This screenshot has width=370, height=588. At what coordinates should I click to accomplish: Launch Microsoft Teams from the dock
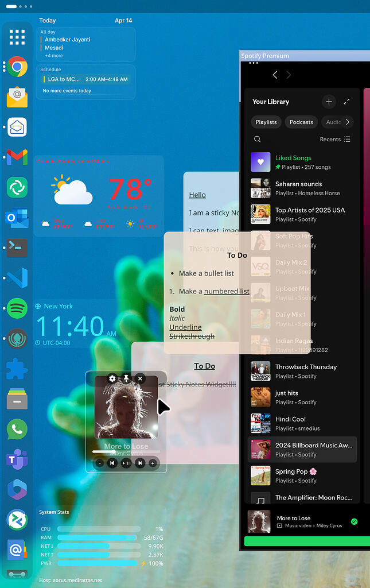coord(17,459)
